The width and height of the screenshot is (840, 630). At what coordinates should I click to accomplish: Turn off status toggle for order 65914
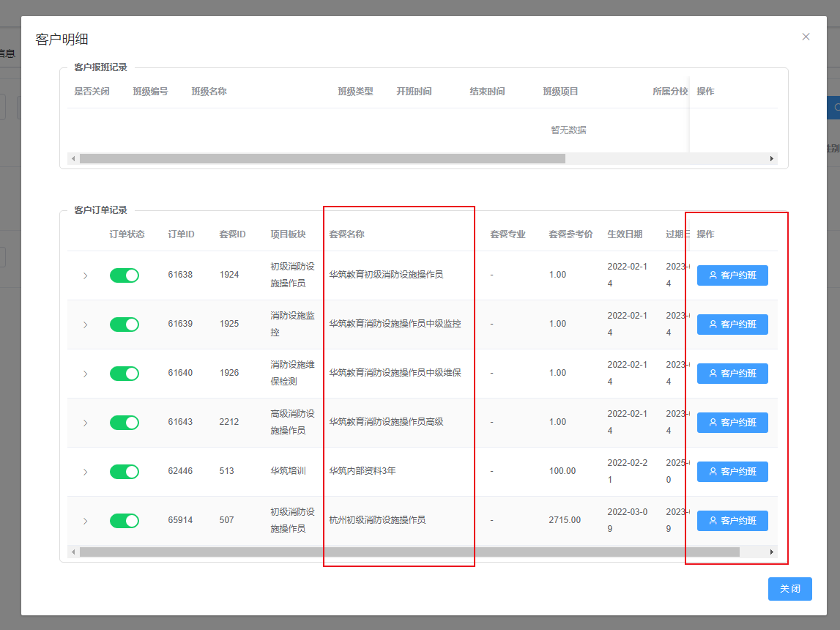click(x=124, y=521)
